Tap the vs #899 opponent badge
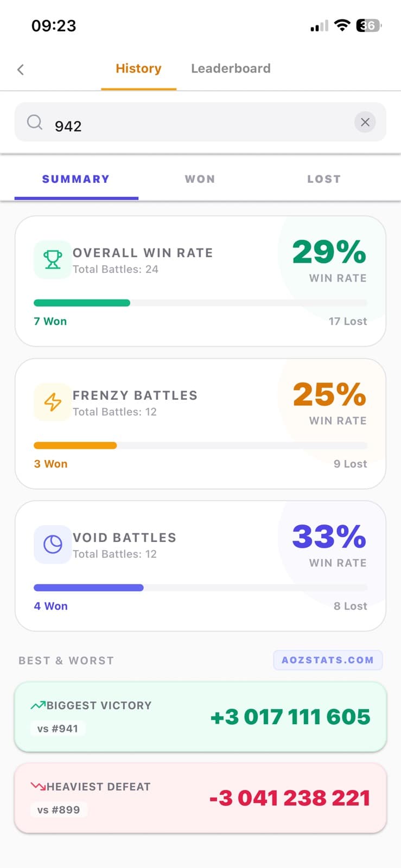The width and height of the screenshot is (401, 868). (x=59, y=810)
